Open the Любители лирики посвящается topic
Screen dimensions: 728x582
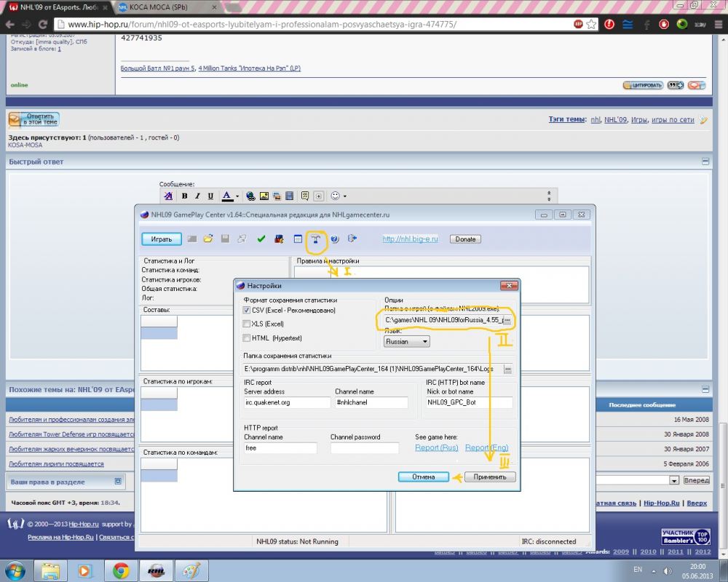[56, 463]
